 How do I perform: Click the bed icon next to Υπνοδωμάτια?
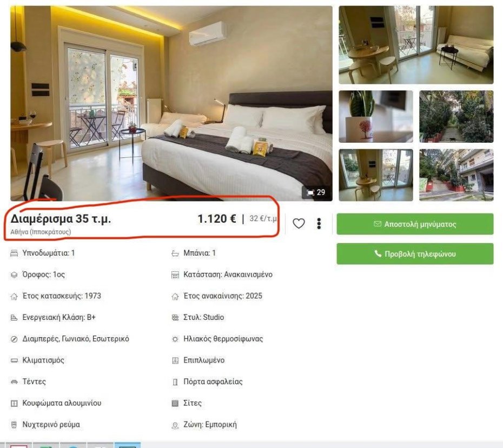[x=14, y=253]
